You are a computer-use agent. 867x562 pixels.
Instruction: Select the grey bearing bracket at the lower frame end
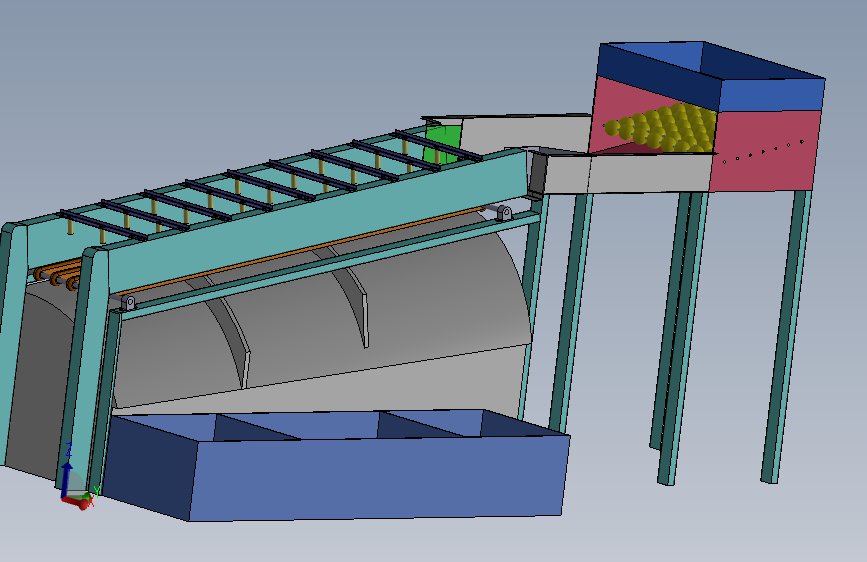click(129, 303)
